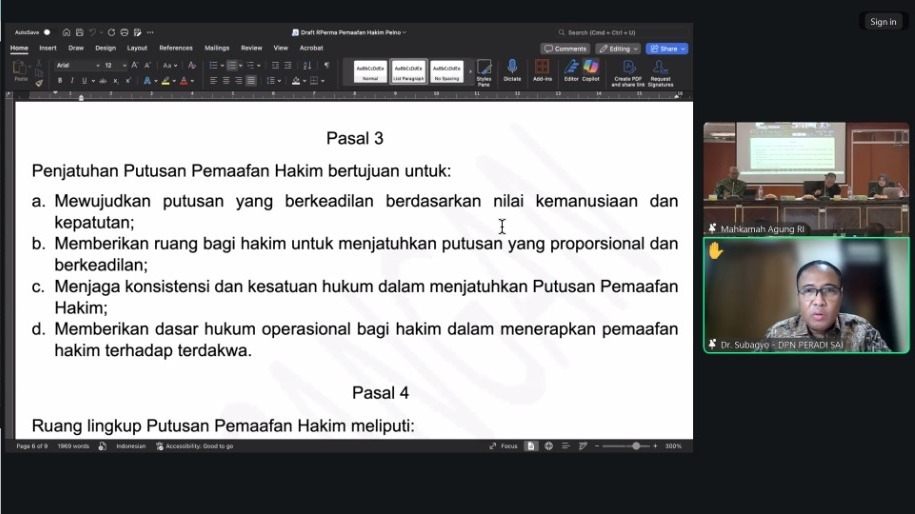
Task: Start Dictate with the microphone icon
Action: pyautogui.click(x=512, y=70)
